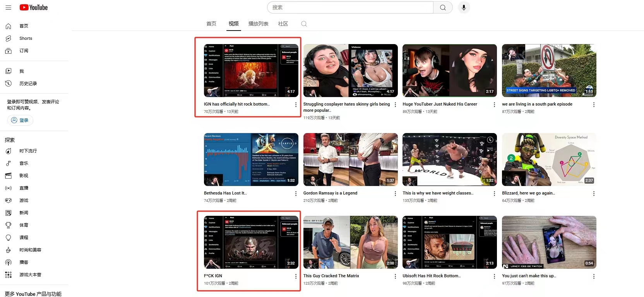Click the 游戏大本营 icon
This screenshot has width=644, height=297.
[8, 275]
